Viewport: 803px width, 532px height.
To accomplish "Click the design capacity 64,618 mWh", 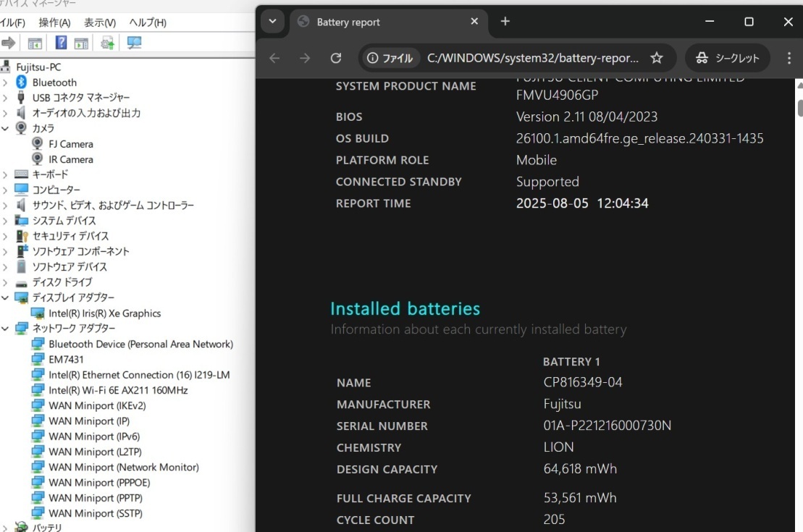I will [x=580, y=469].
